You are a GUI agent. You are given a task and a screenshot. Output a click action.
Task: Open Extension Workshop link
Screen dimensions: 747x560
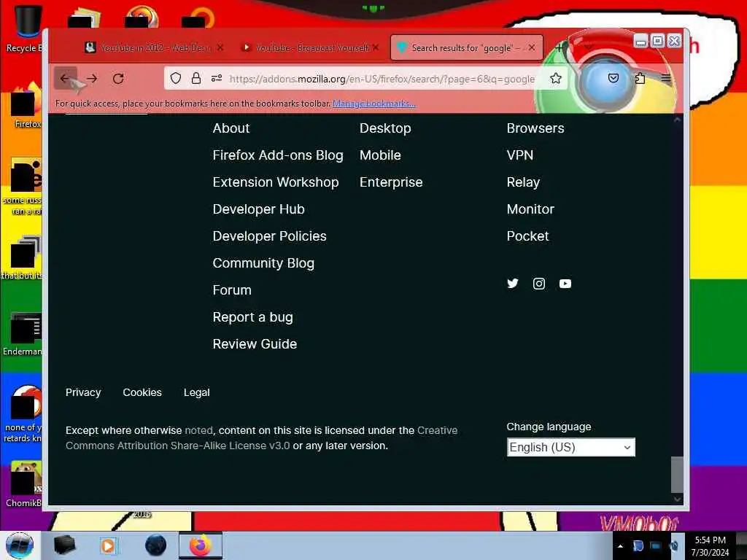pyautogui.click(x=275, y=182)
